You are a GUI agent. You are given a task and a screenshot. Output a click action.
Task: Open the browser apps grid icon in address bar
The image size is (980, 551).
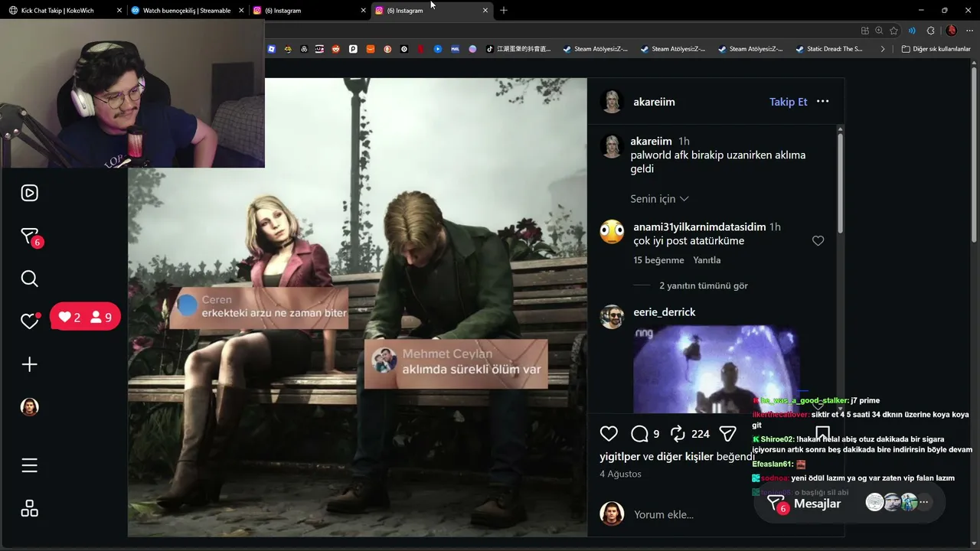click(864, 31)
